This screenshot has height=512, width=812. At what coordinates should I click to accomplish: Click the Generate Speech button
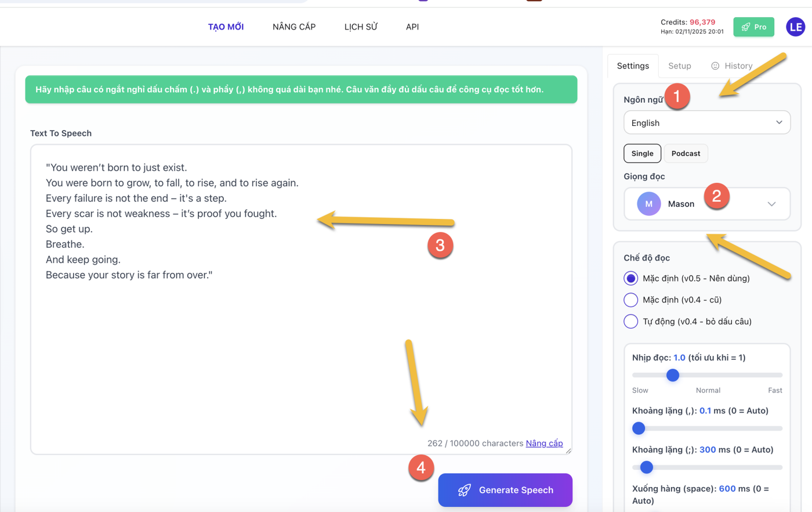click(505, 490)
